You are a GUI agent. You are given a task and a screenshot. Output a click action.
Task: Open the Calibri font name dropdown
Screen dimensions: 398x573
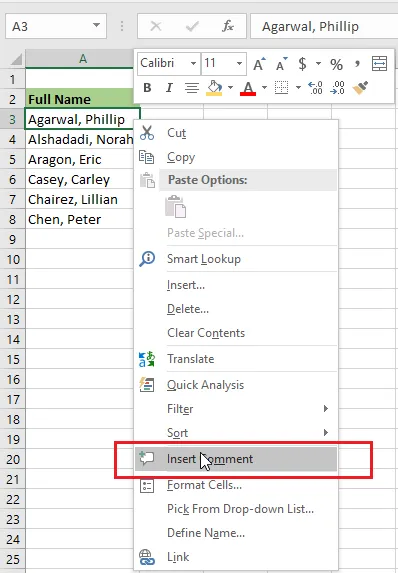click(x=193, y=64)
